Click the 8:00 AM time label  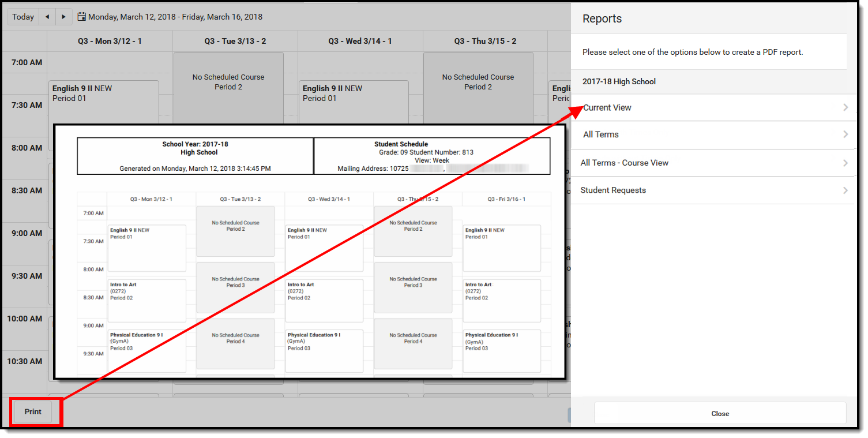coord(27,148)
